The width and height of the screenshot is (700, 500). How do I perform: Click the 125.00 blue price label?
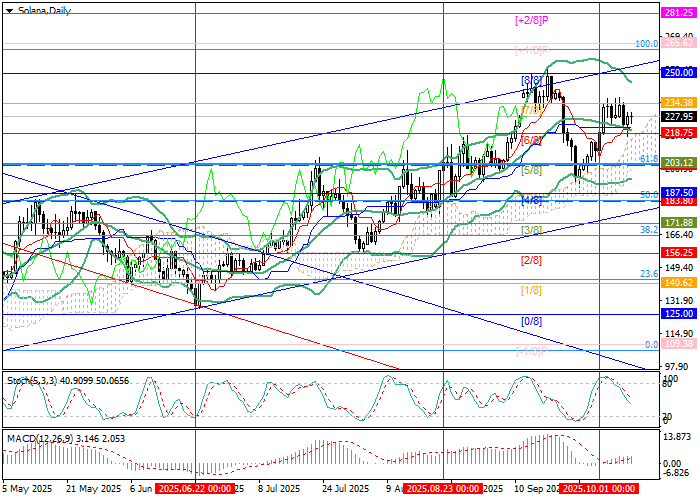pyautogui.click(x=678, y=314)
